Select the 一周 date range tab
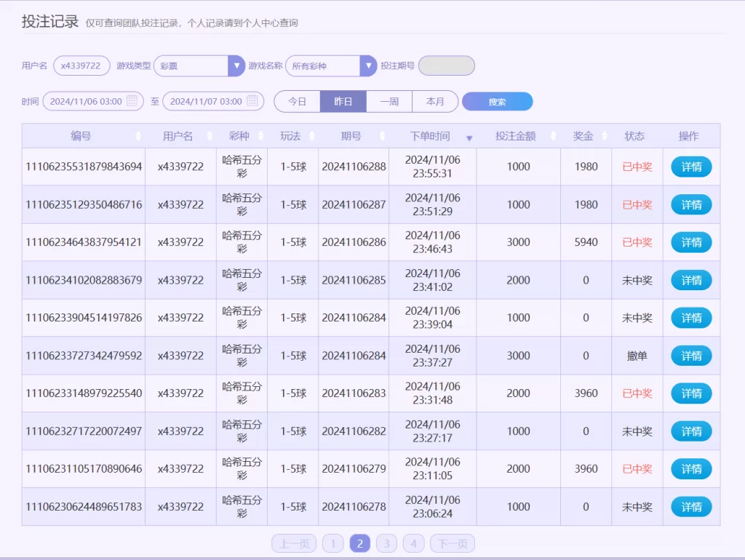745x560 pixels. pos(389,102)
